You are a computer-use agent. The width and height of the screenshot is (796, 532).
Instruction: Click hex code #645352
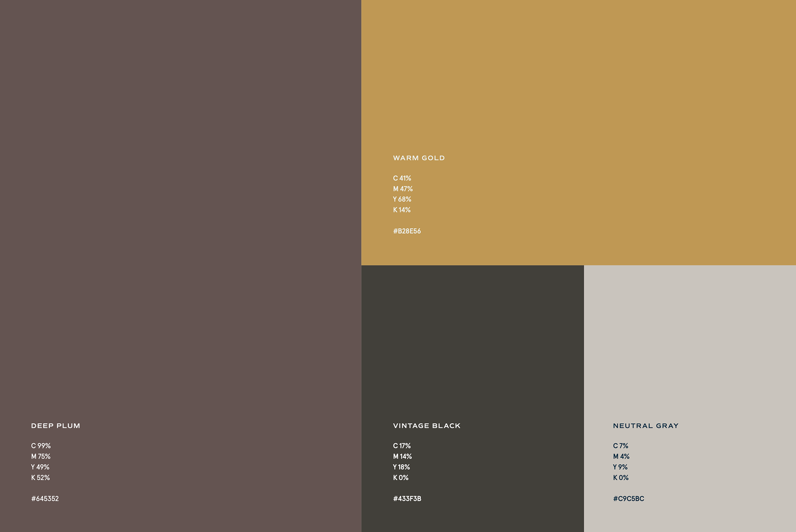coord(45,499)
